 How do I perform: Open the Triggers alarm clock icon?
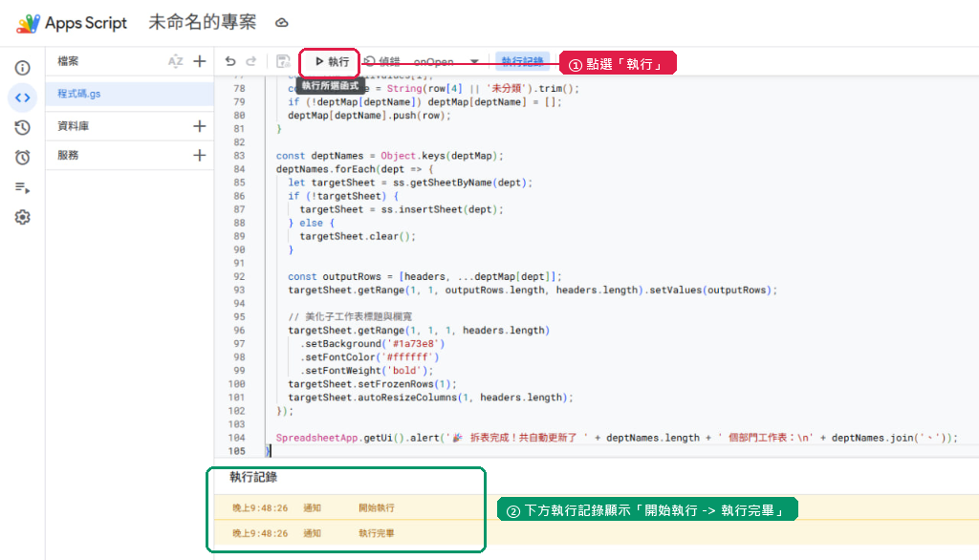[x=23, y=158]
